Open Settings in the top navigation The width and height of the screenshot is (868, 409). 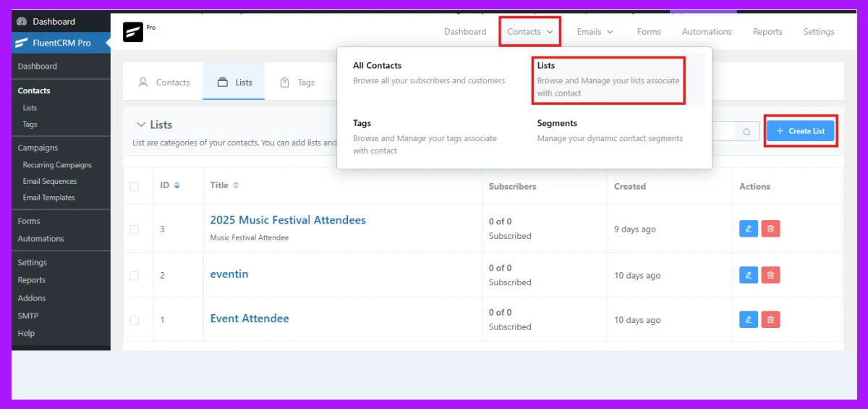pos(819,32)
